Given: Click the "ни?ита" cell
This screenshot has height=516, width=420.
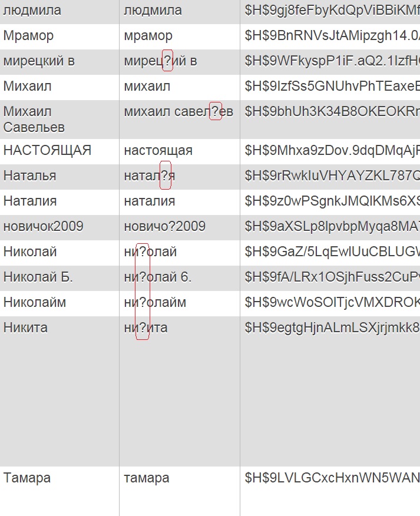Looking at the screenshot, I should [x=145, y=328].
